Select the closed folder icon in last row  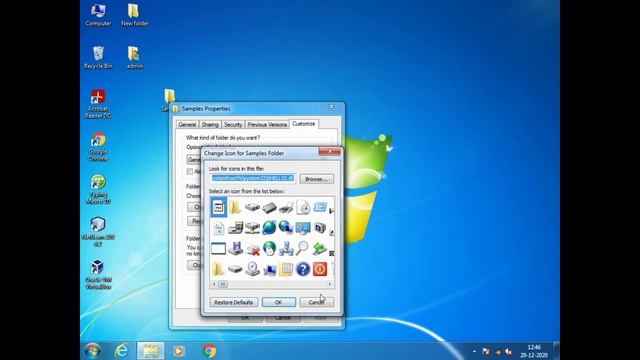218,269
